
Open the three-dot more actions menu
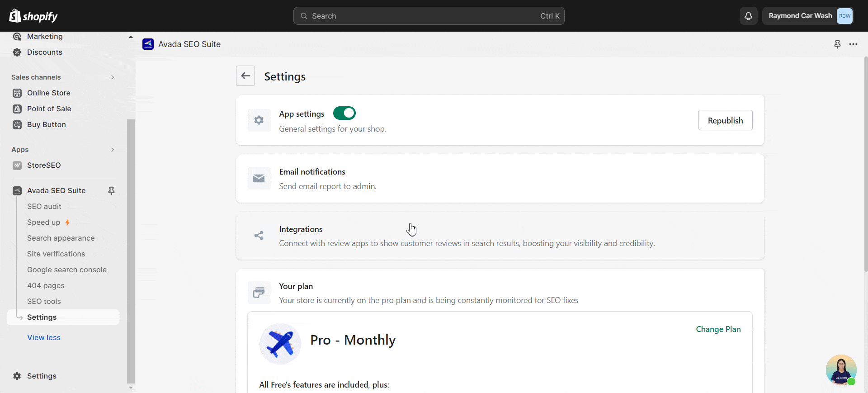(853, 44)
